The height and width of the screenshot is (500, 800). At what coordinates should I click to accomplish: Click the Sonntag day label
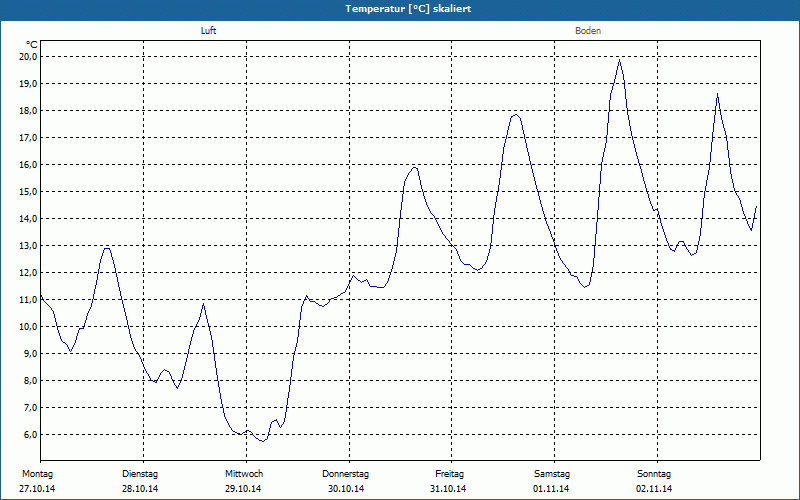(654, 474)
